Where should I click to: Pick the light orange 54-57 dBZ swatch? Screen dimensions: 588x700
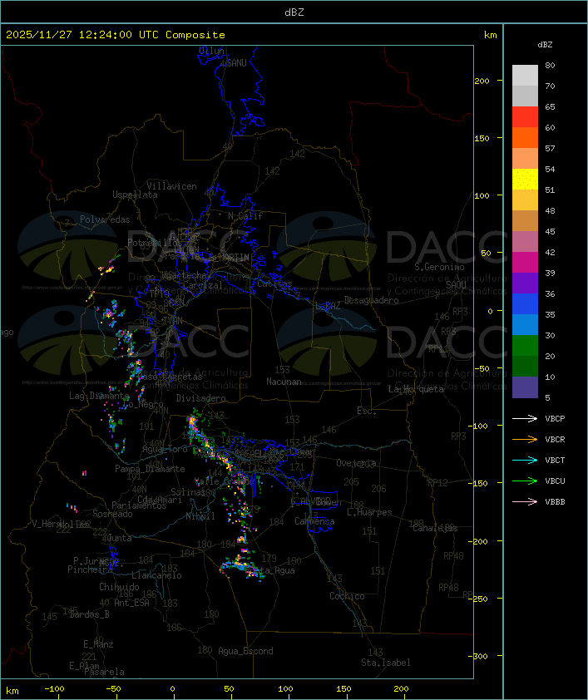[525, 159]
